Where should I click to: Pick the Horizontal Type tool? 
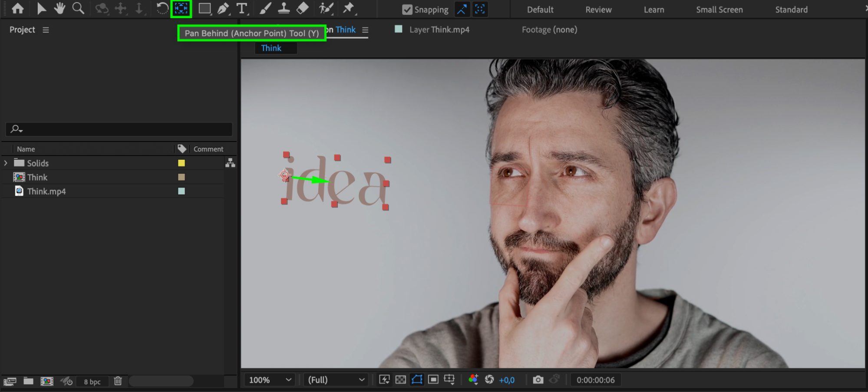(241, 9)
